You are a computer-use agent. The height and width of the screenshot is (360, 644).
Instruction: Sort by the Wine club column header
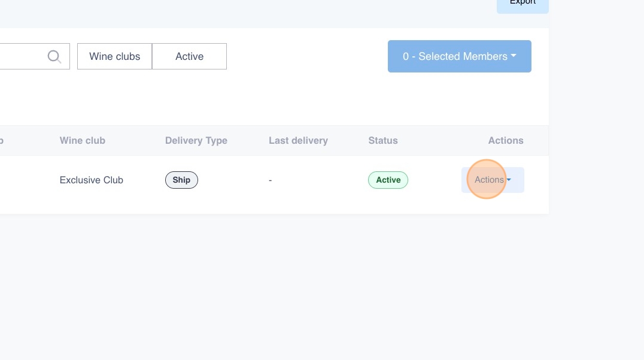point(82,141)
